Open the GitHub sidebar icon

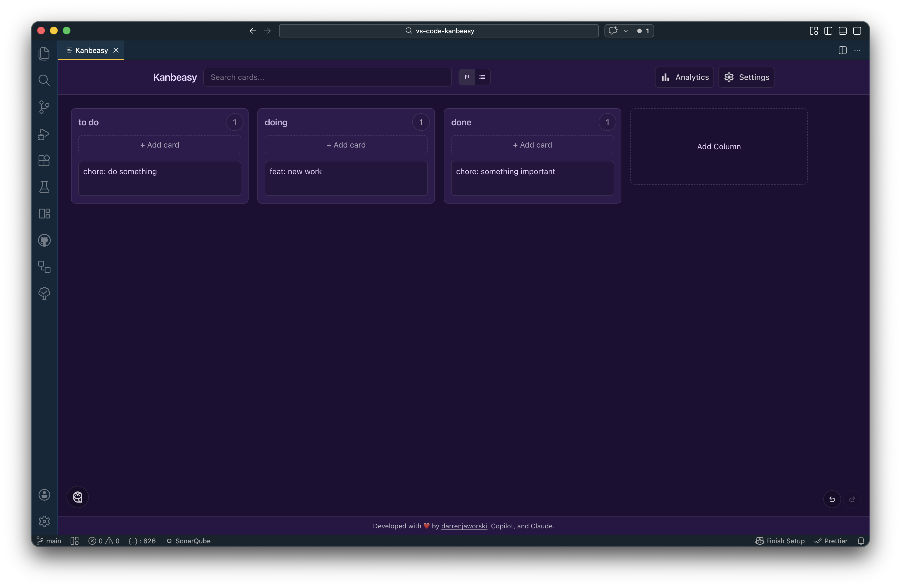(44, 240)
